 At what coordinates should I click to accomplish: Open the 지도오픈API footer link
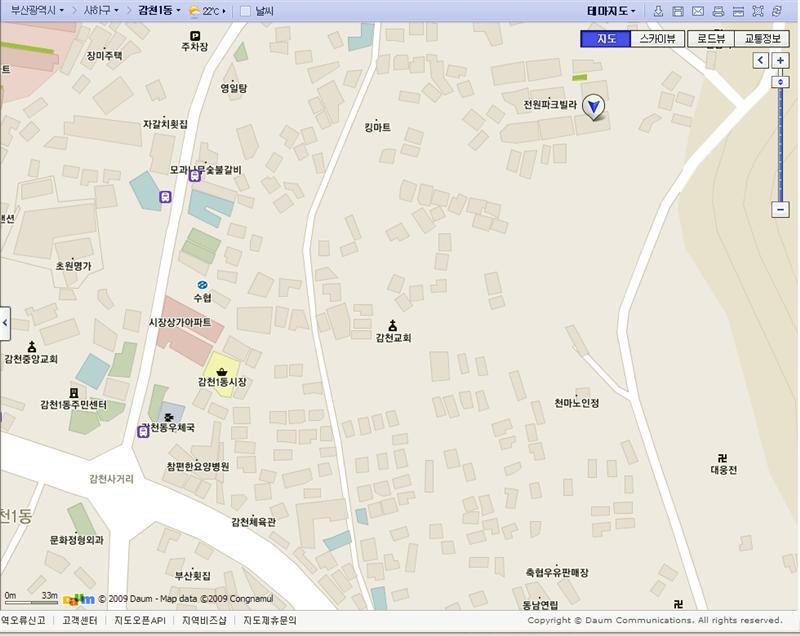[139, 621]
